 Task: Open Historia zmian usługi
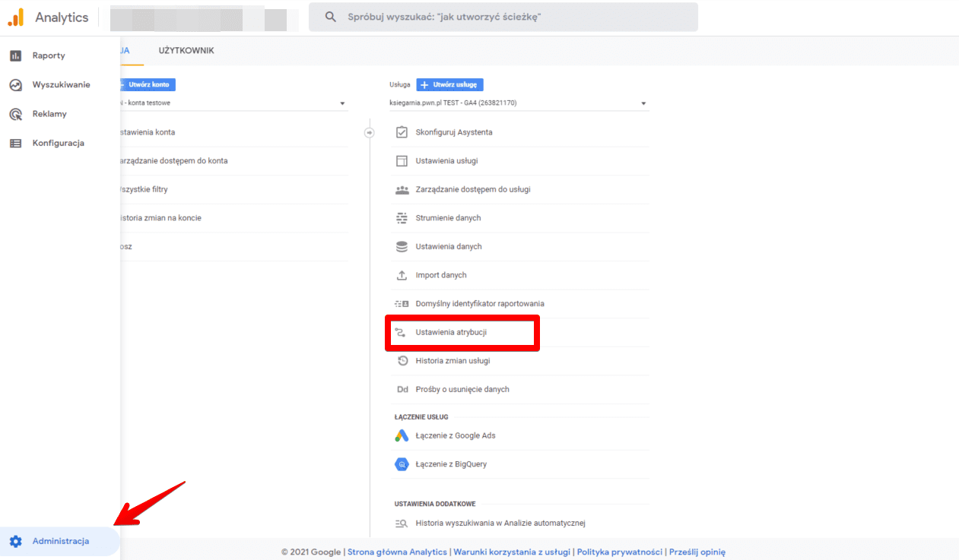click(x=453, y=361)
